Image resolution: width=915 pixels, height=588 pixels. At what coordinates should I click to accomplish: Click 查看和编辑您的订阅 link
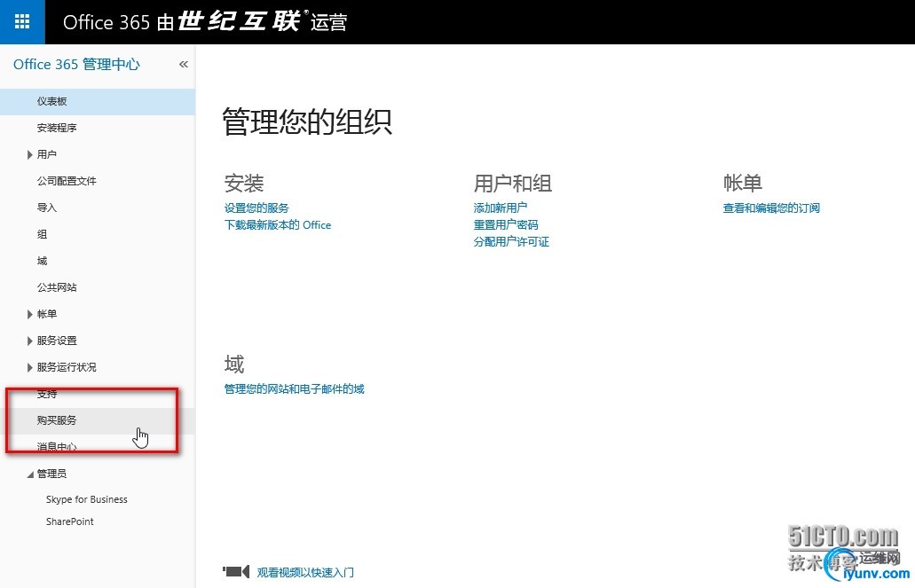[771, 208]
